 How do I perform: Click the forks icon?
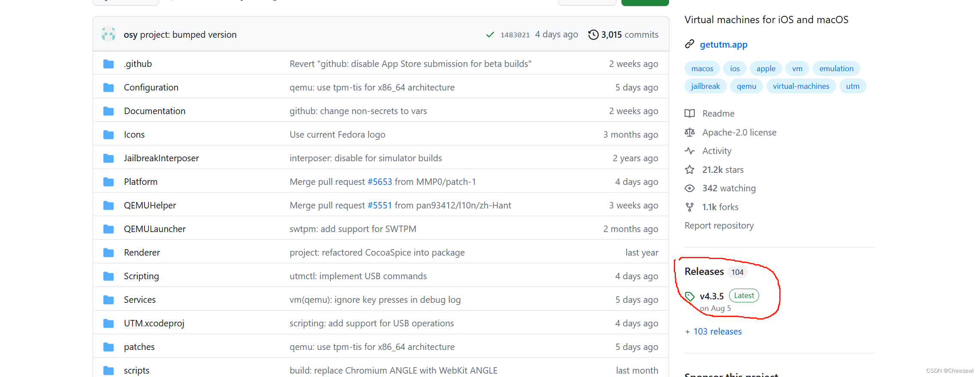point(690,207)
